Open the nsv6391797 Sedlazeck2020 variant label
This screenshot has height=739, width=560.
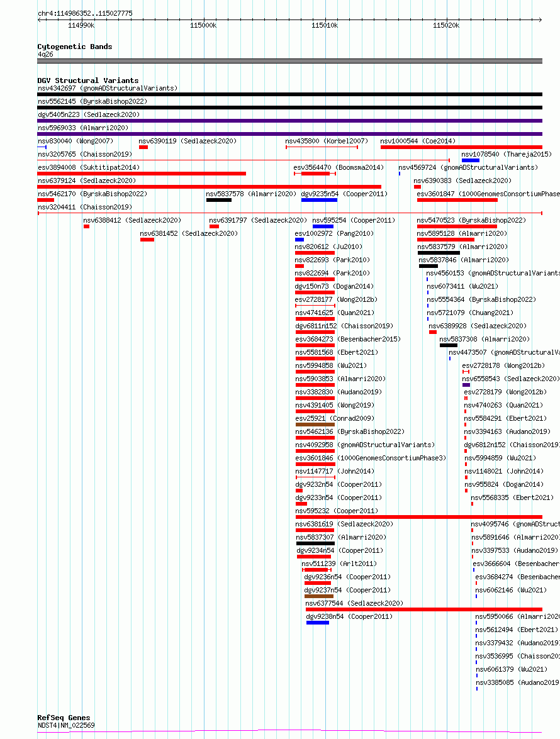[258, 220]
